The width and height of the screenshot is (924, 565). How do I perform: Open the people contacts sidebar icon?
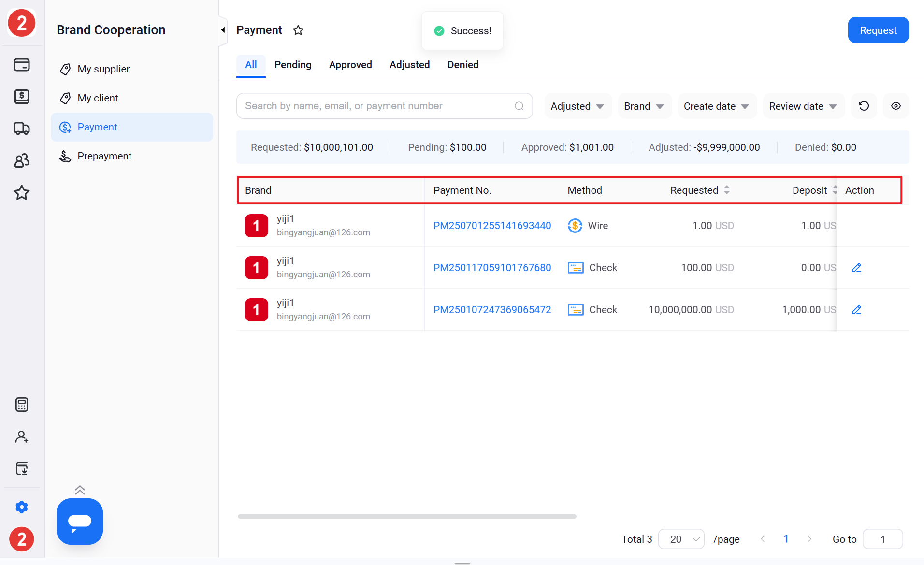click(22, 160)
